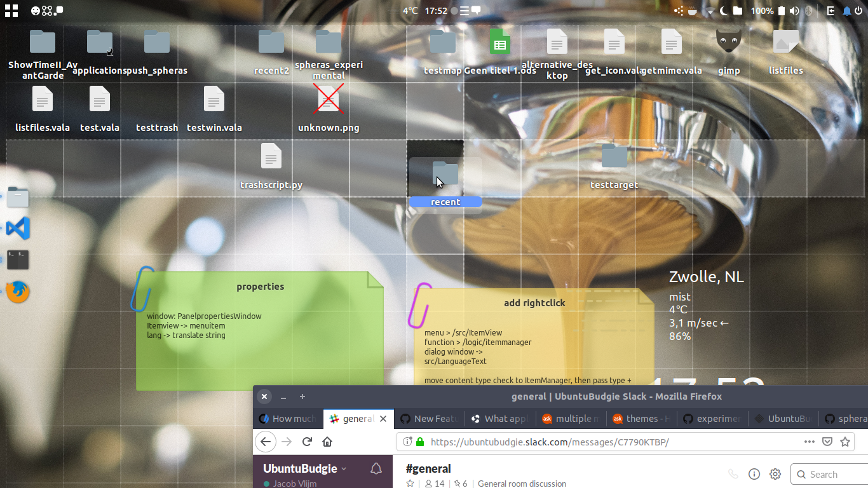Launch Visual Studio Code from the dock
The image size is (868, 488).
coord(17,227)
